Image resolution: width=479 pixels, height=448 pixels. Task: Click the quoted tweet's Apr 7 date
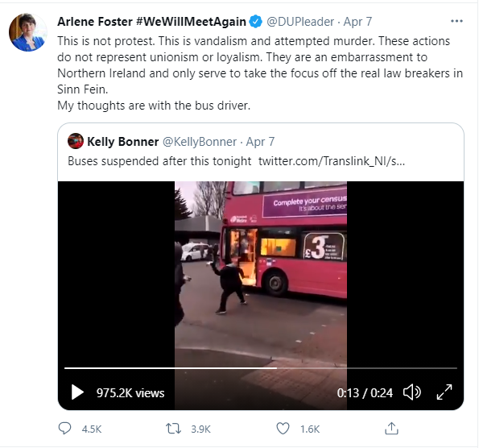(260, 142)
